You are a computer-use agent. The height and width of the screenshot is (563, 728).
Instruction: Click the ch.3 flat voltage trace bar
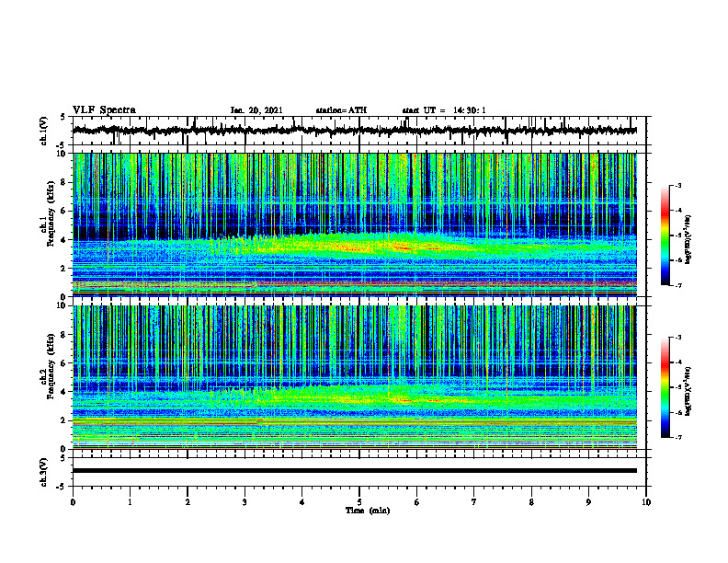coord(354,471)
